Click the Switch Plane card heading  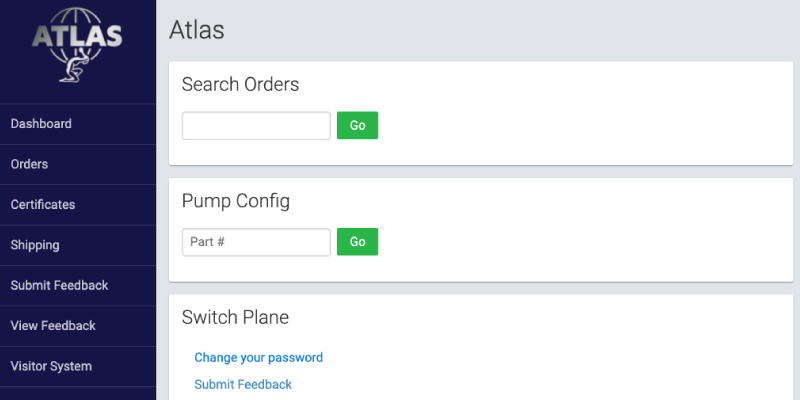point(235,317)
